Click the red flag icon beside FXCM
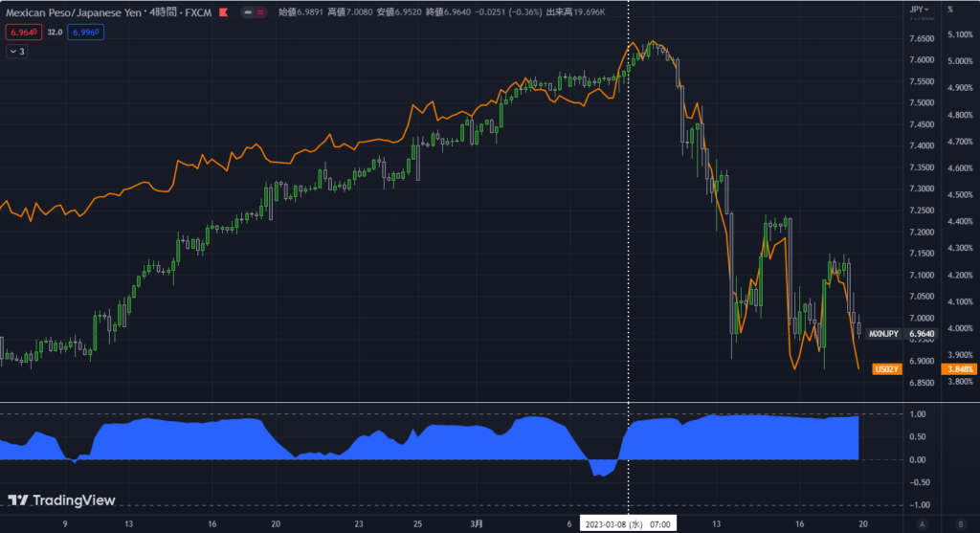 point(223,13)
